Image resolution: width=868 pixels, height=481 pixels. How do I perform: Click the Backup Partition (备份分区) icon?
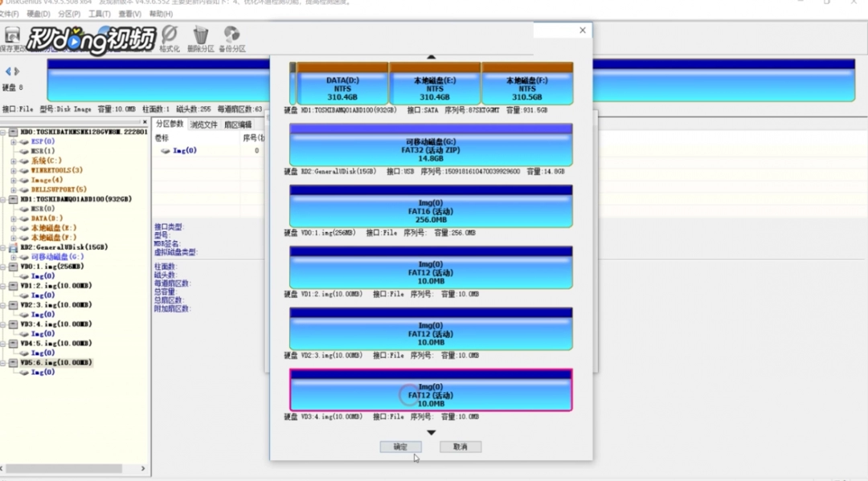[232, 38]
